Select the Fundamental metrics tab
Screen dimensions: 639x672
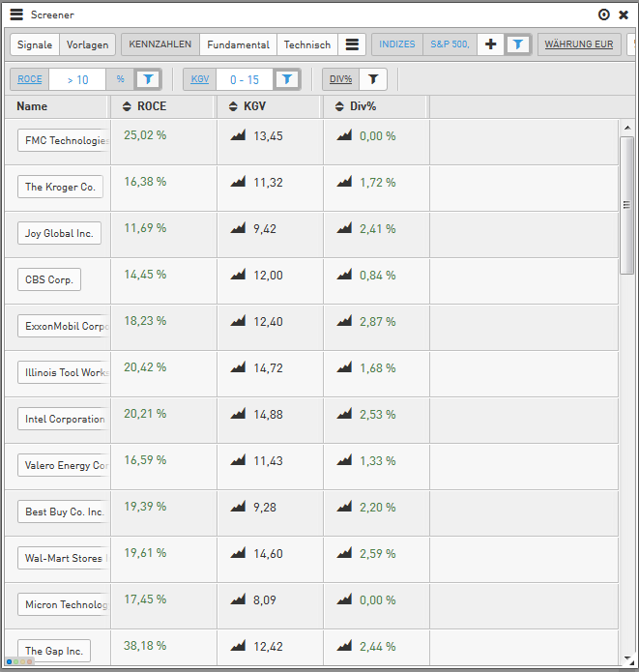tap(238, 44)
